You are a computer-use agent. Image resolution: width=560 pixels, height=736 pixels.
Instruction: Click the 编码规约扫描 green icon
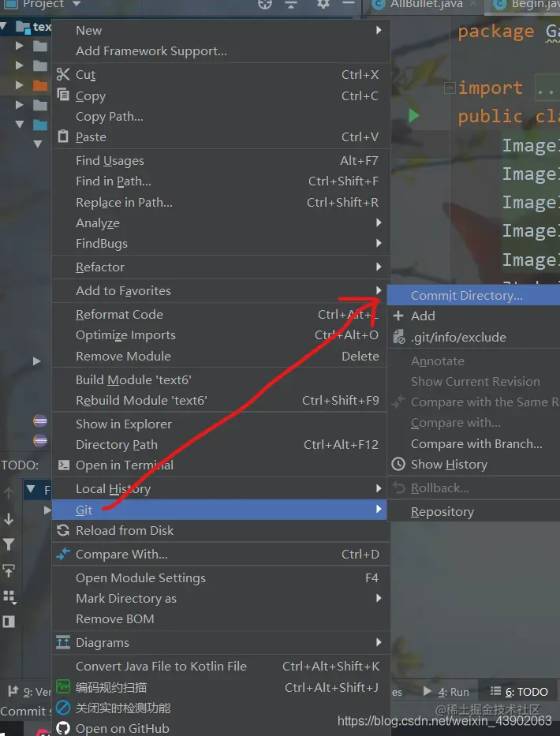[63, 687]
